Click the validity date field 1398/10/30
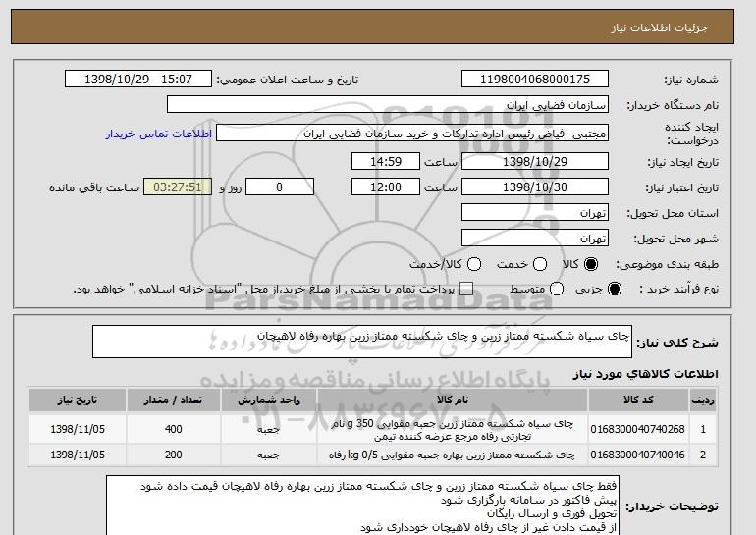 coord(535,187)
